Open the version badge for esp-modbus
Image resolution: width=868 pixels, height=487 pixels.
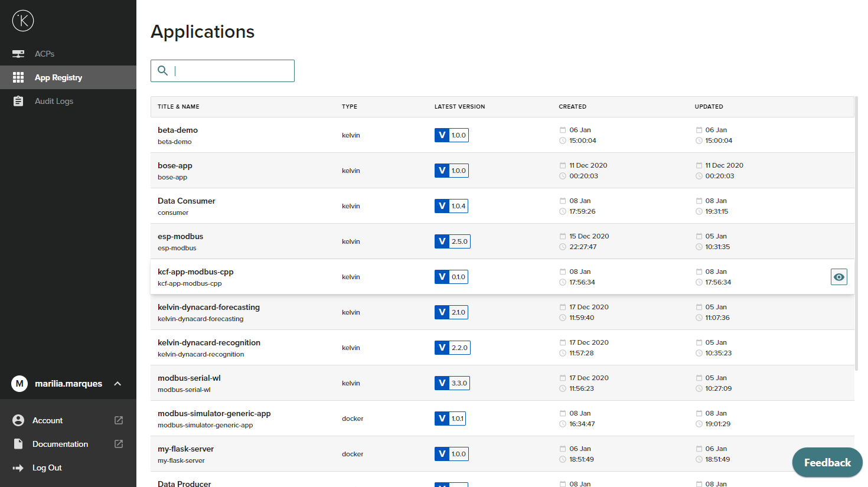pos(452,241)
